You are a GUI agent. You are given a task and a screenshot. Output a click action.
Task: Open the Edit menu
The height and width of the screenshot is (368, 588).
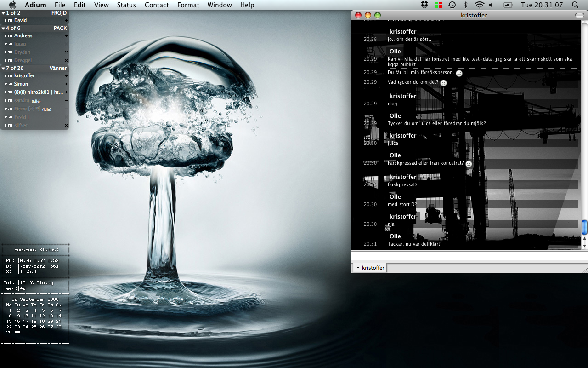[x=80, y=5]
